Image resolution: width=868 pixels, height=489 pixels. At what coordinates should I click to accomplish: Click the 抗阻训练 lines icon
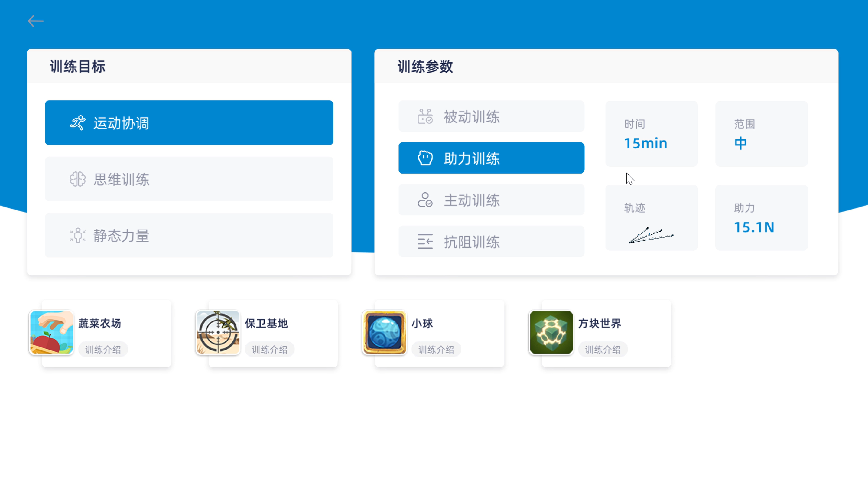[x=425, y=242]
